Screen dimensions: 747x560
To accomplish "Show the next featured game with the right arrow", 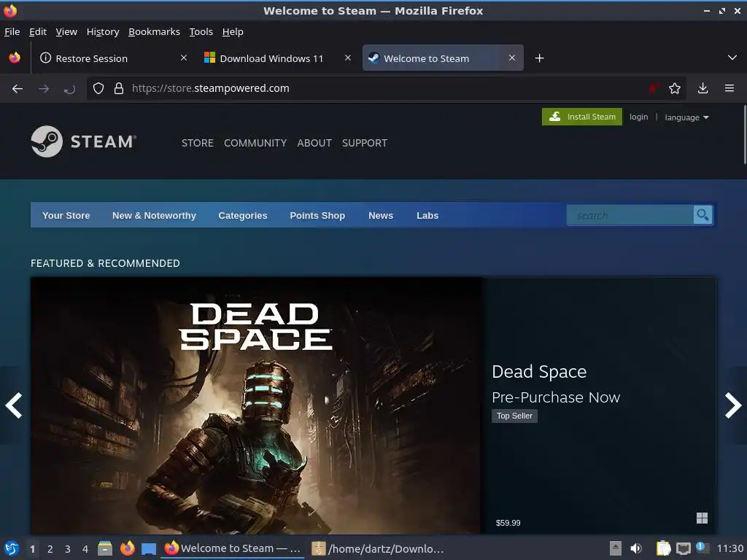I will coord(732,405).
